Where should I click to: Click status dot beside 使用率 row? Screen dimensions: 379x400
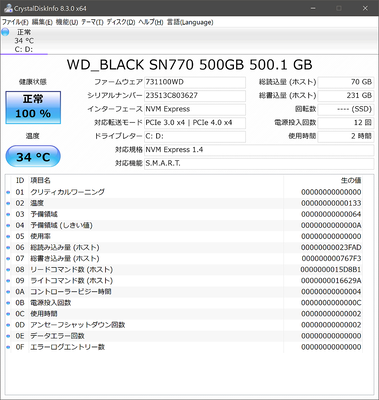click(8, 236)
